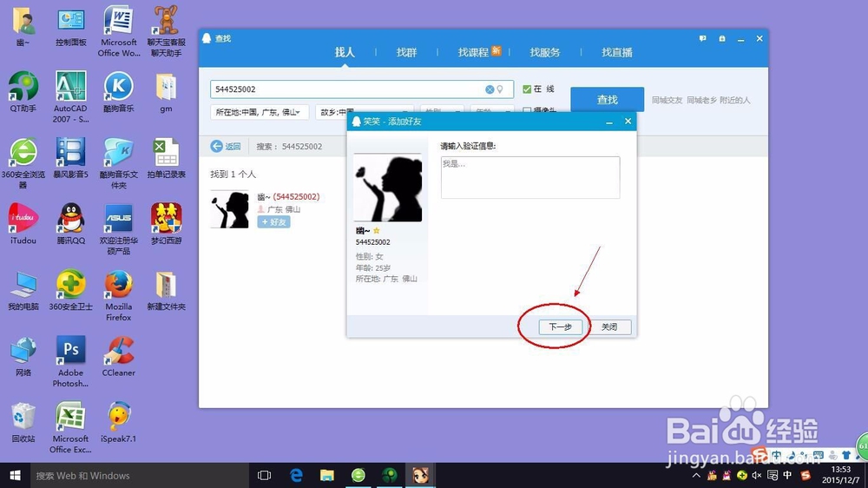Open the 新建文件夹 desktop folder
Screen dimensions: 868x488
pyautogui.click(x=166, y=290)
